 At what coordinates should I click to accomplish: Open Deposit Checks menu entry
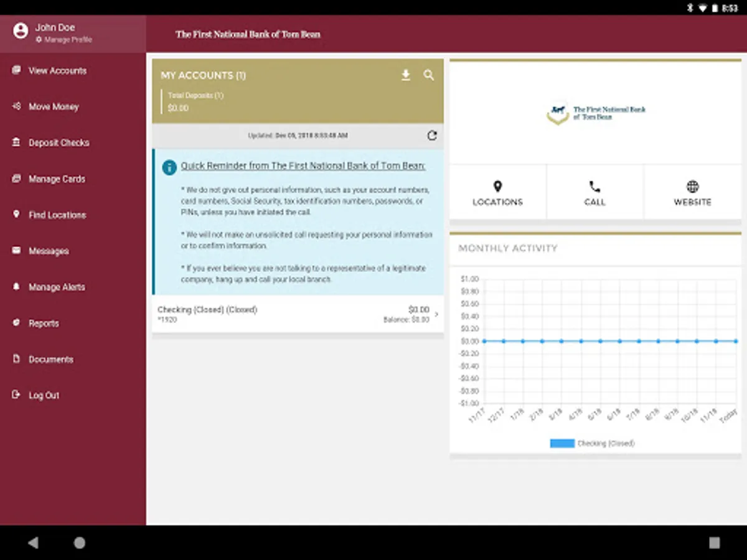coord(59,143)
